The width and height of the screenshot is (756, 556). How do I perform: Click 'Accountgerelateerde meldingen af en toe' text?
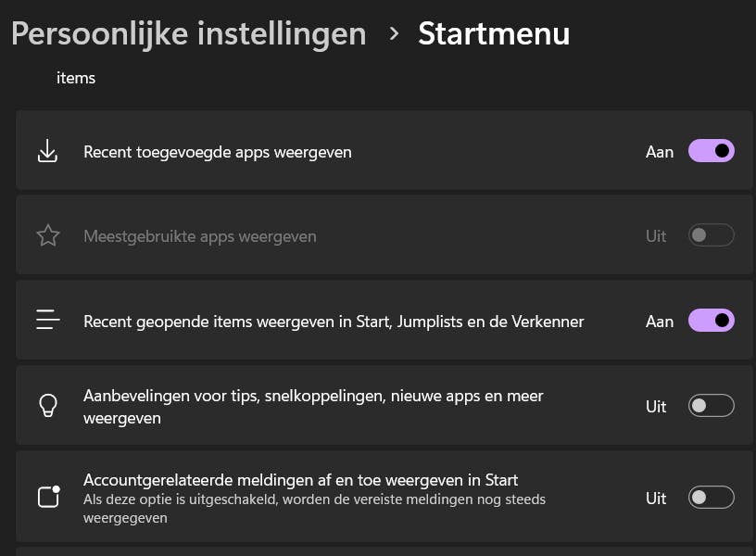300,480
